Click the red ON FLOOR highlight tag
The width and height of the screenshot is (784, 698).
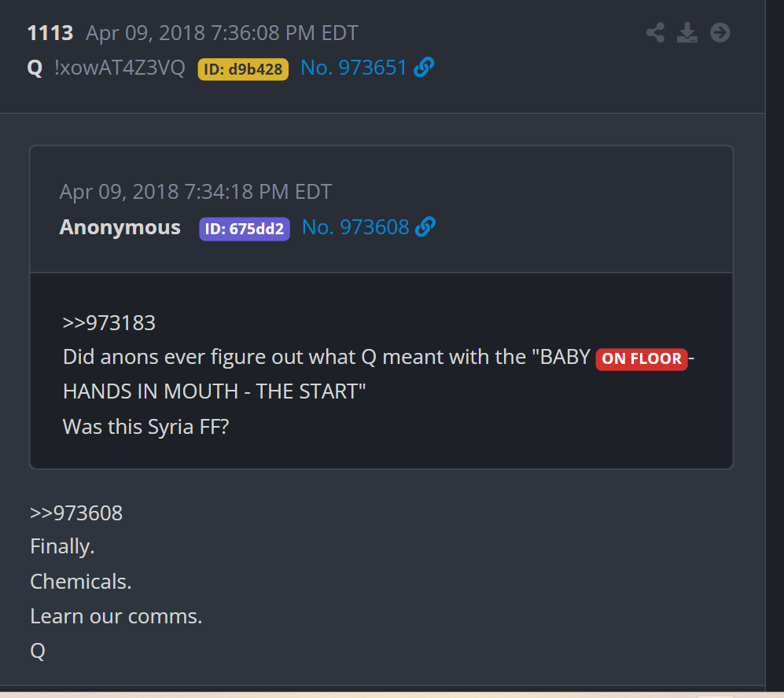click(x=642, y=358)
